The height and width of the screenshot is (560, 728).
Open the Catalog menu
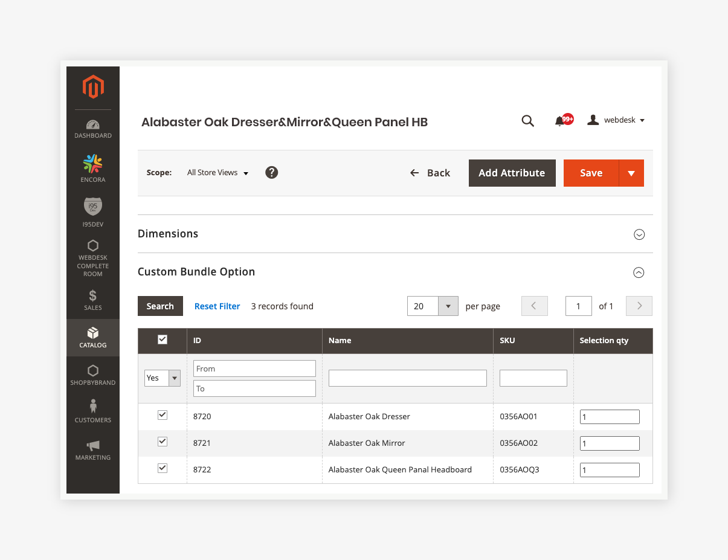(93, 338)
